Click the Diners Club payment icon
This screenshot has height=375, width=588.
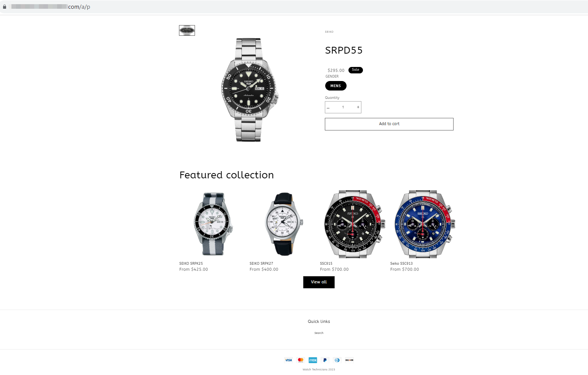[x=337, y=360]
